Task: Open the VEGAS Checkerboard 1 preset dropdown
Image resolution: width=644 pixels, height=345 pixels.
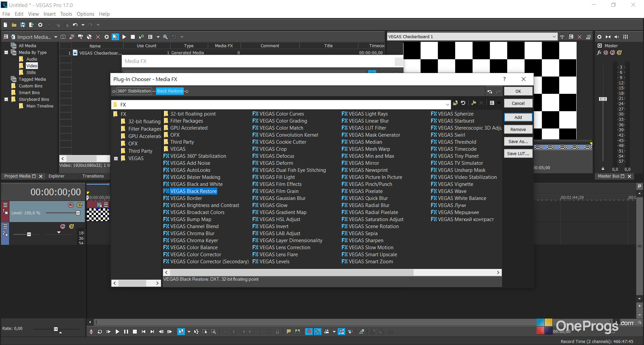Action: (554, 37)
